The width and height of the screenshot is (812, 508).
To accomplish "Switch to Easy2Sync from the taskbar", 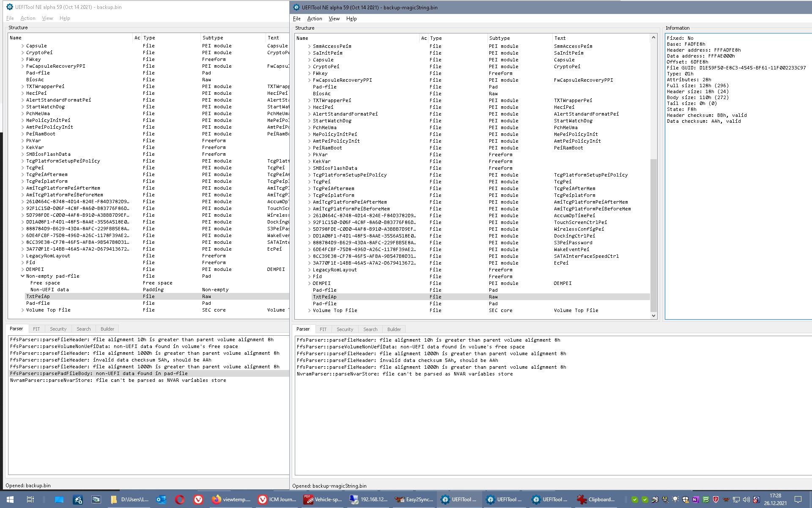I will pos(414,500).
